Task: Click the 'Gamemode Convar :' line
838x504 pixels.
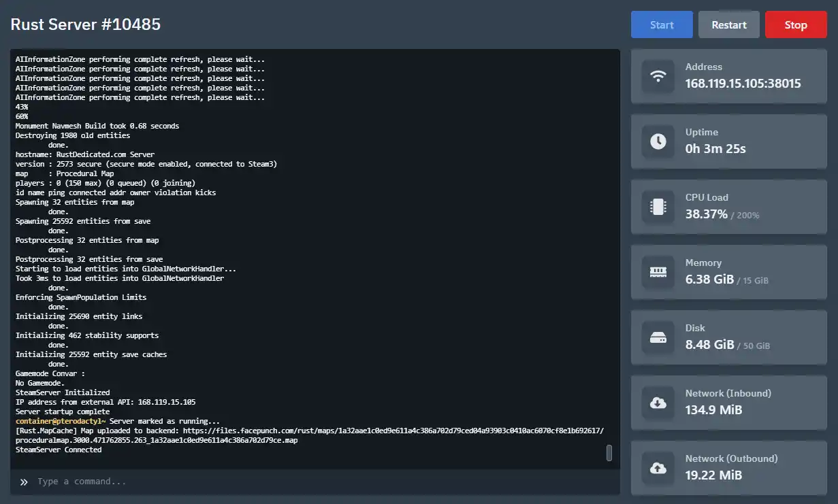Action: [50, 373]
